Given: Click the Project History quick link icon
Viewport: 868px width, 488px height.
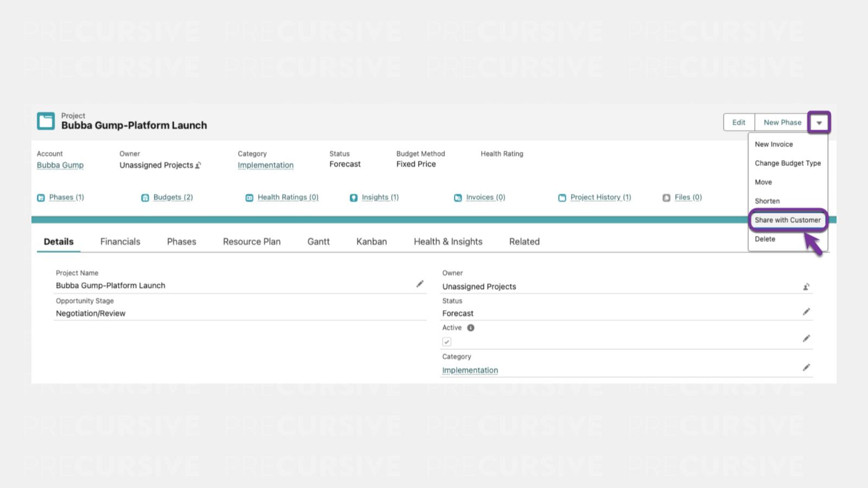Looking at the screenshot, I should (x=562, y=198).
